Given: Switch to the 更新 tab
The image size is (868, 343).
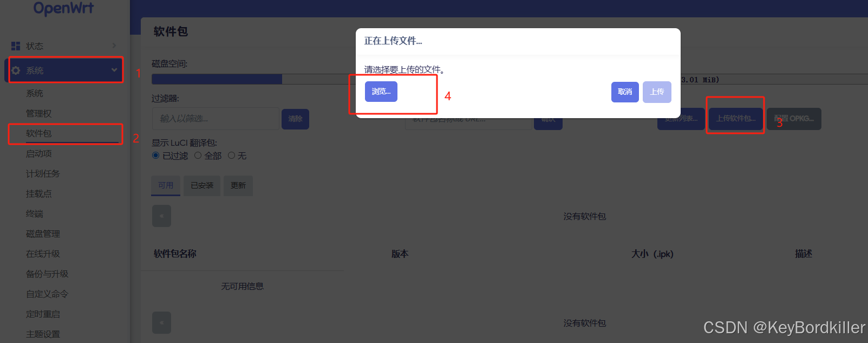Looking at the screenshot, I should pyautogui.click(x=238, y=185).
